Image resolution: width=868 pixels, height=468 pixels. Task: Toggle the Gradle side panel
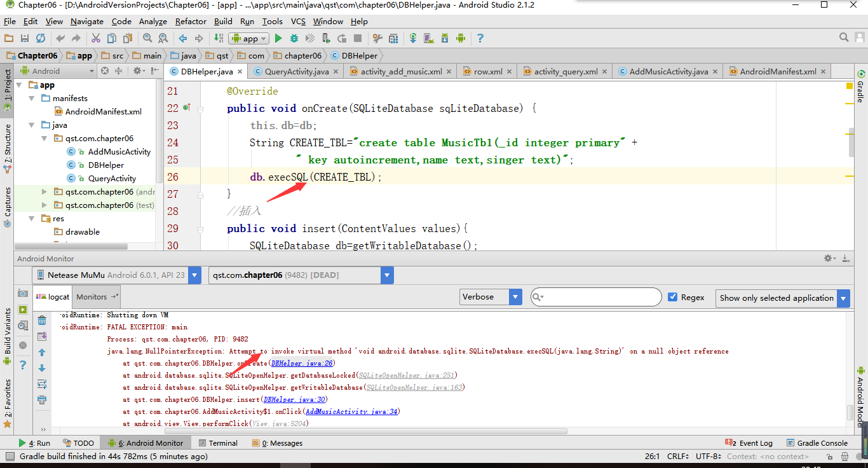[x=860, y=86]
